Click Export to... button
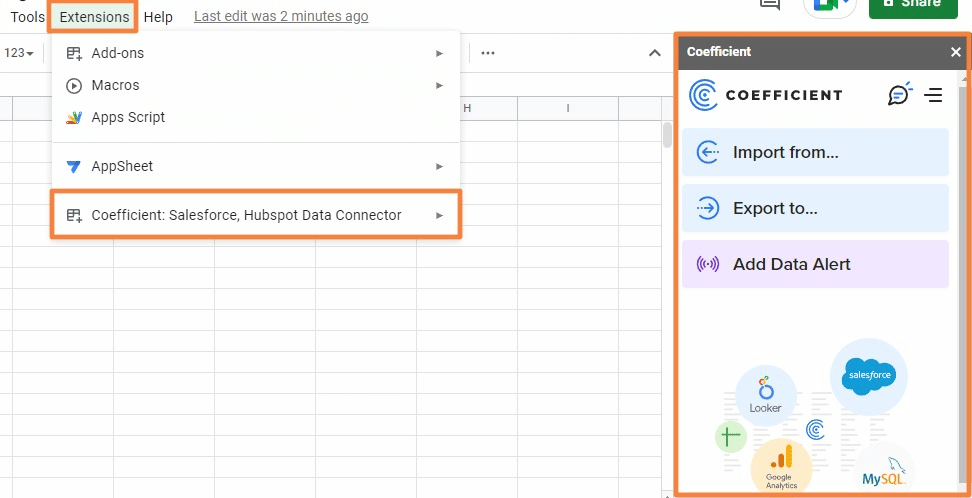Screen dimensions: 972x498 click(815, 208)
